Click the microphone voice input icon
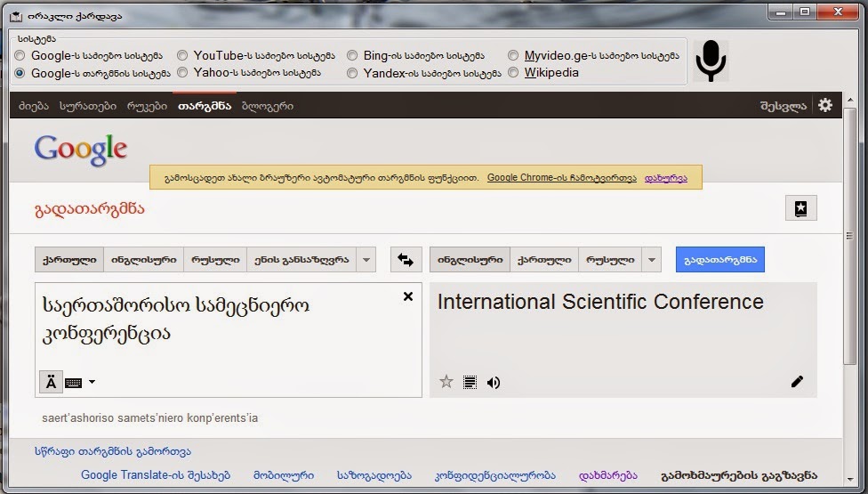The height and width of the screenshot is (494, 868). tap(711, 61)
